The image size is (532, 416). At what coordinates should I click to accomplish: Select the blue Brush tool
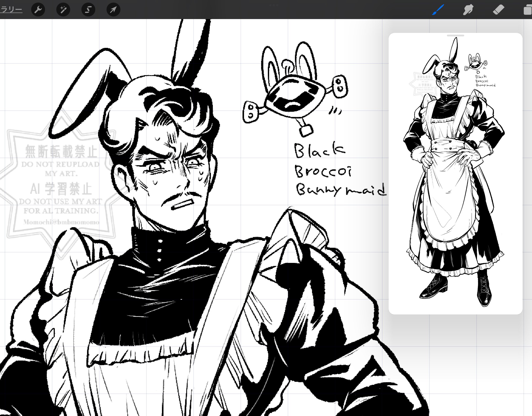coord(438,10)
